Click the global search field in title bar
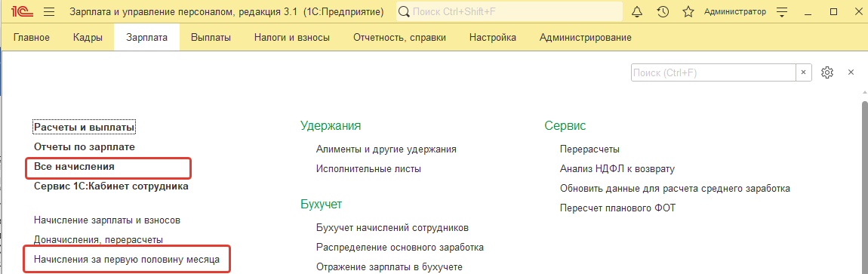The image size is (868, 274). click(x=509, y=11)
